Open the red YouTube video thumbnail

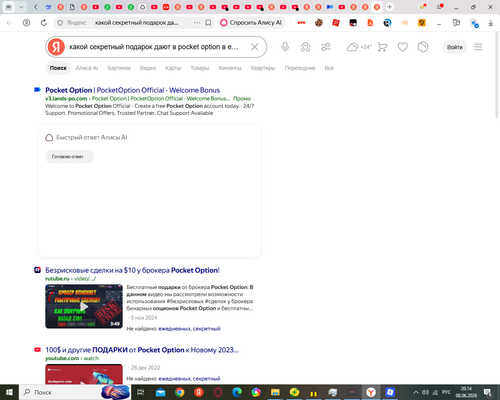84,374
